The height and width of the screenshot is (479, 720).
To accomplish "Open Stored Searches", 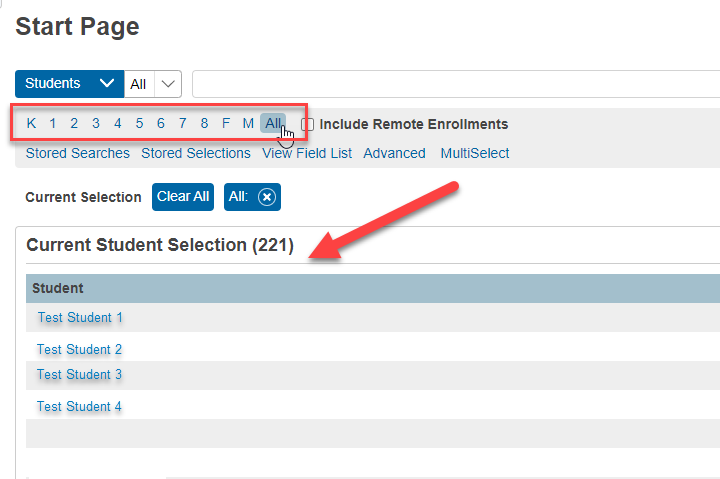I will click(x=77, y=153).
